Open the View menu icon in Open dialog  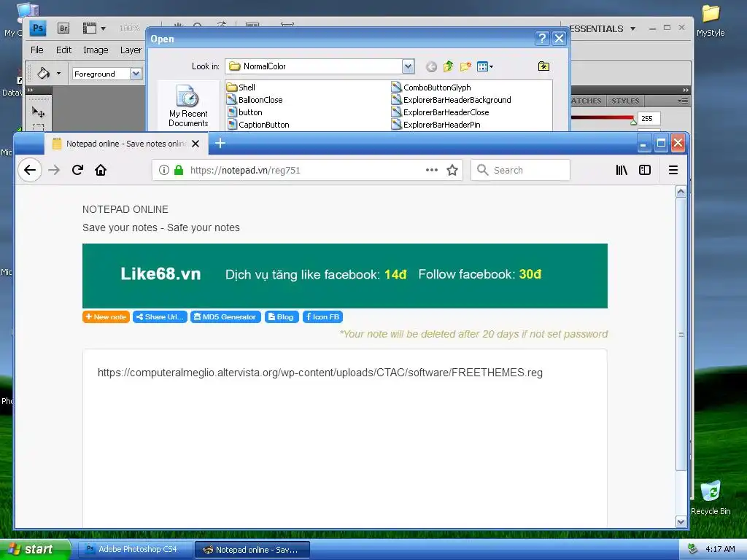pyautogui.click(x=484, y=66)
